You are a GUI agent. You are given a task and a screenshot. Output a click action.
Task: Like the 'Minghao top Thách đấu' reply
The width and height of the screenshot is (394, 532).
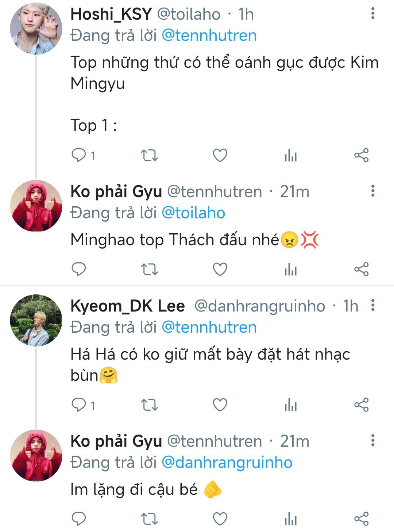(x=220, y=269)
